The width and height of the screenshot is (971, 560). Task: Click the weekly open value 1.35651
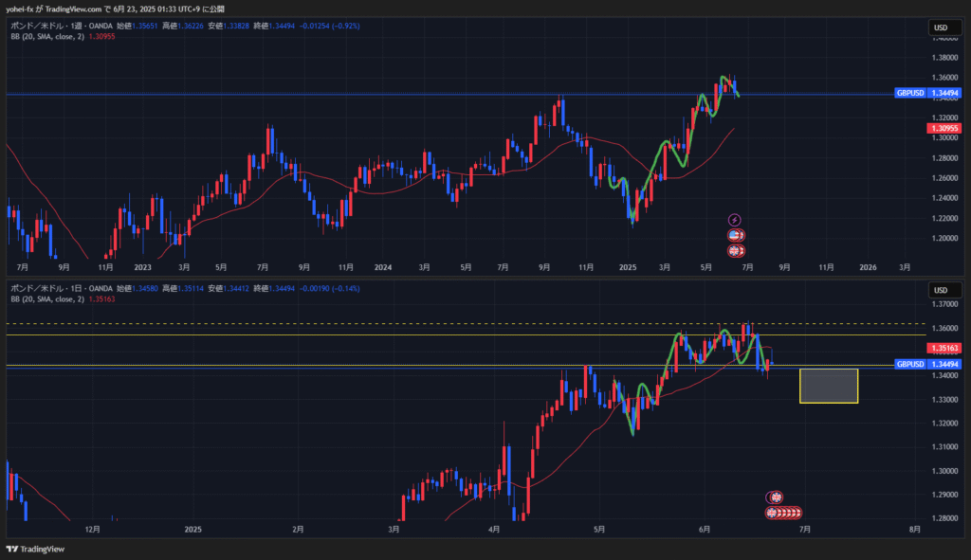tap(145, 26)
